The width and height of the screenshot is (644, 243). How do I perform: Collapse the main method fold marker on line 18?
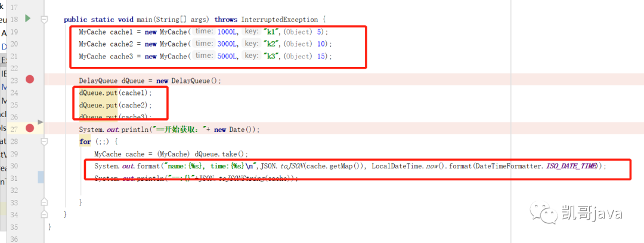coord(44,19)
